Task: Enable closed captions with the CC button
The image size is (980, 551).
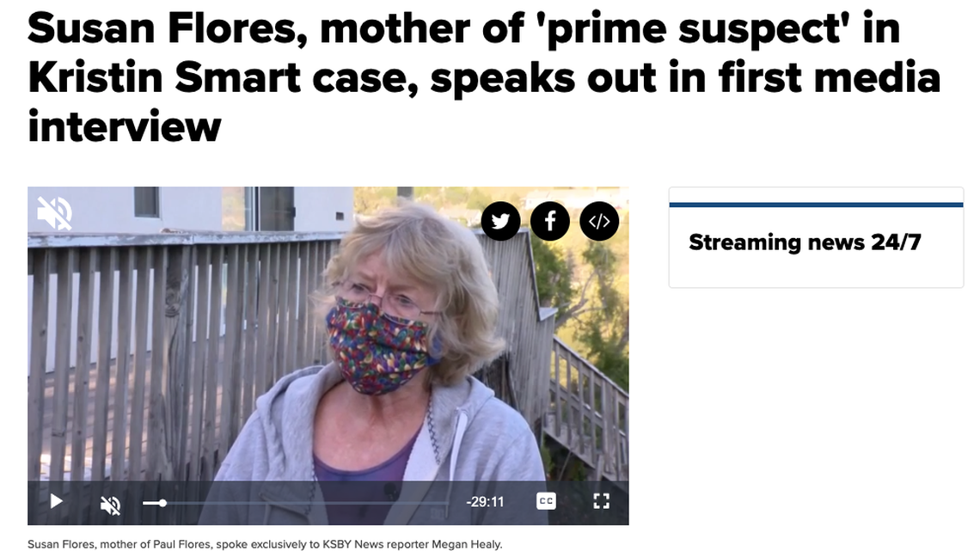Action: pos(546,501)
